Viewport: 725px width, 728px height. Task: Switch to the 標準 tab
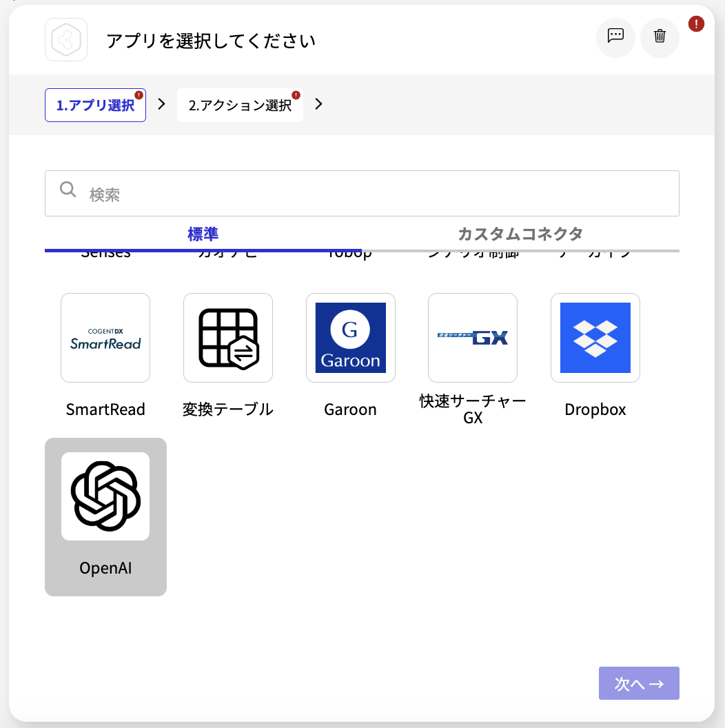coord(203,234)
